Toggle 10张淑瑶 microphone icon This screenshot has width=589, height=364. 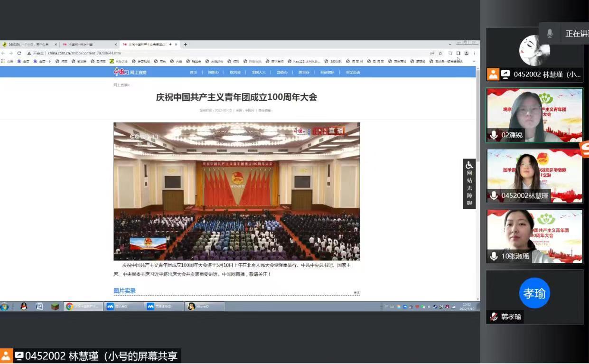click(494, 256)
